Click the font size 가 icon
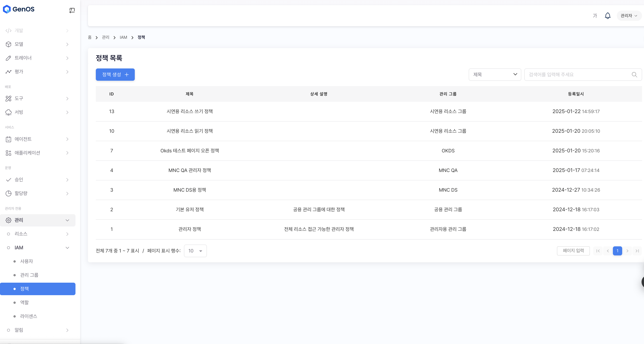This screenshot has height=344, width=644. click(595, 16)
